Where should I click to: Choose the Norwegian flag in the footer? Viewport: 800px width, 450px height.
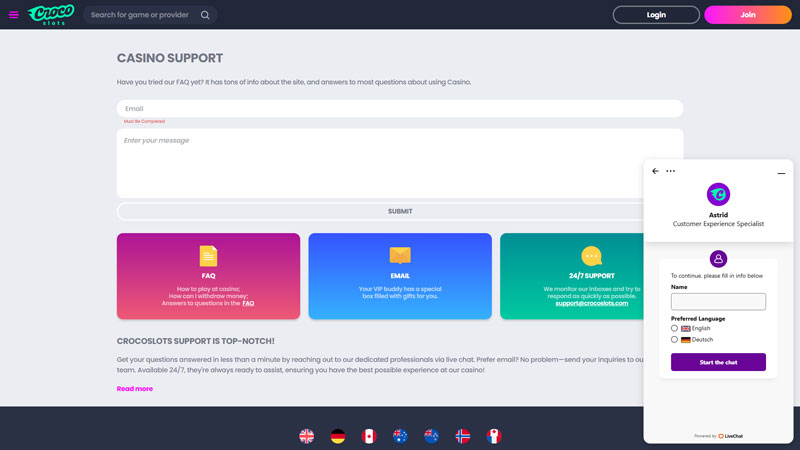coord(462,436)
